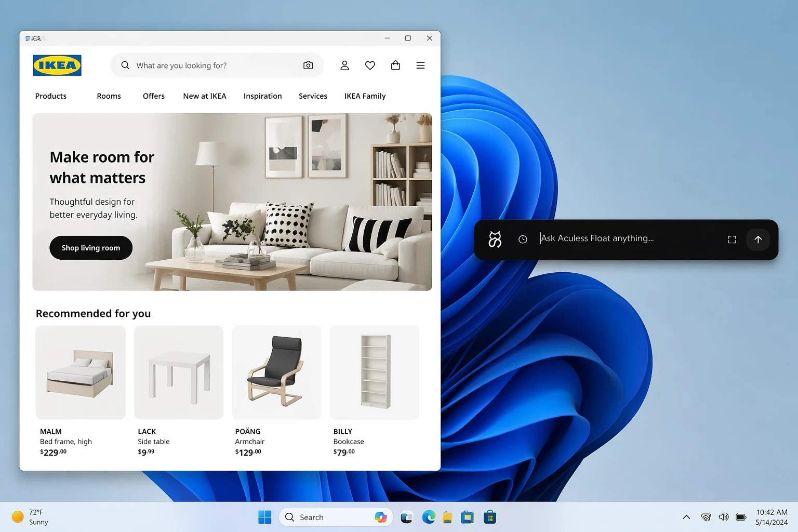
Task: Click the Bed frame, high description
Action: pyautogui.click(x=66, y=442)
